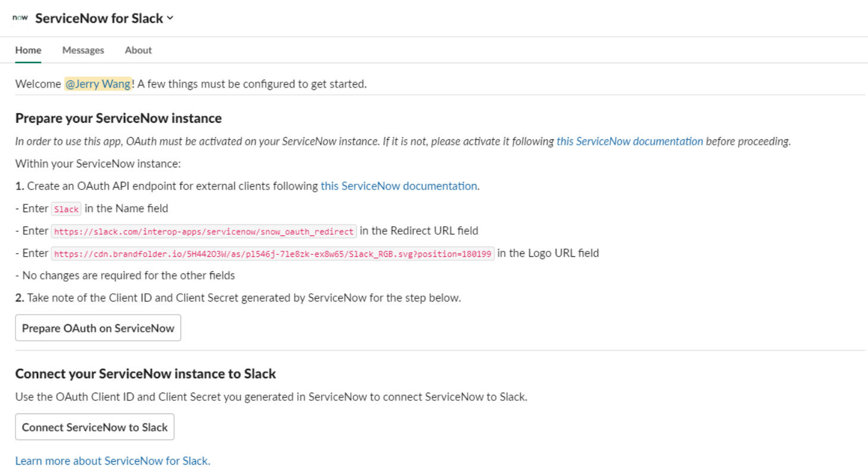Click 'Within your ServiceNow instance:' text

(x=98, y=163)
